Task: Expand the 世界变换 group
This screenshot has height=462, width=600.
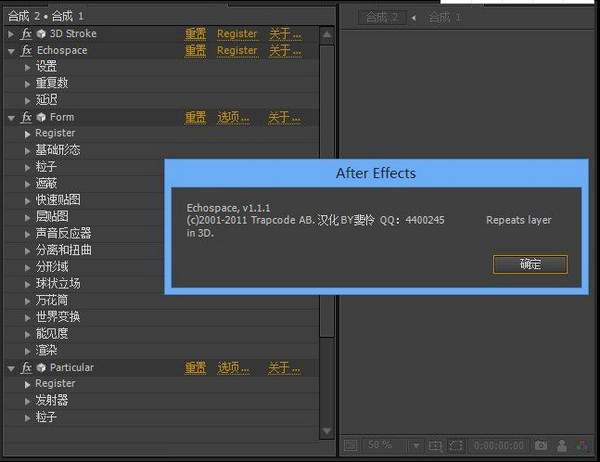Action: pos(28,318)
